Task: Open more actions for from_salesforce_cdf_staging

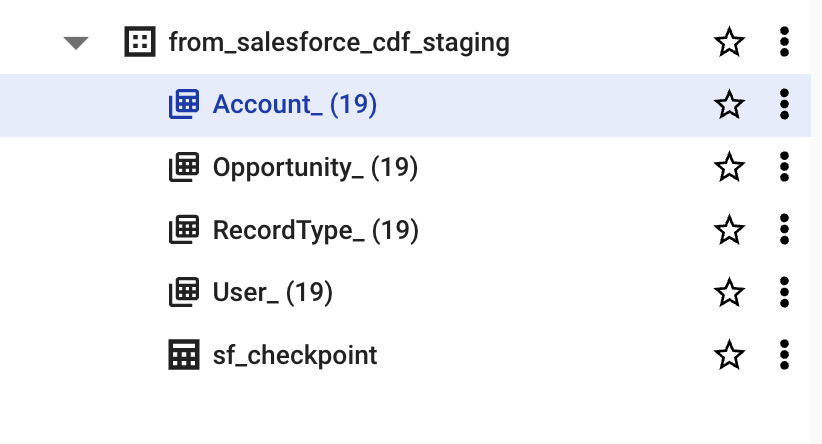Action: point(784,42)
